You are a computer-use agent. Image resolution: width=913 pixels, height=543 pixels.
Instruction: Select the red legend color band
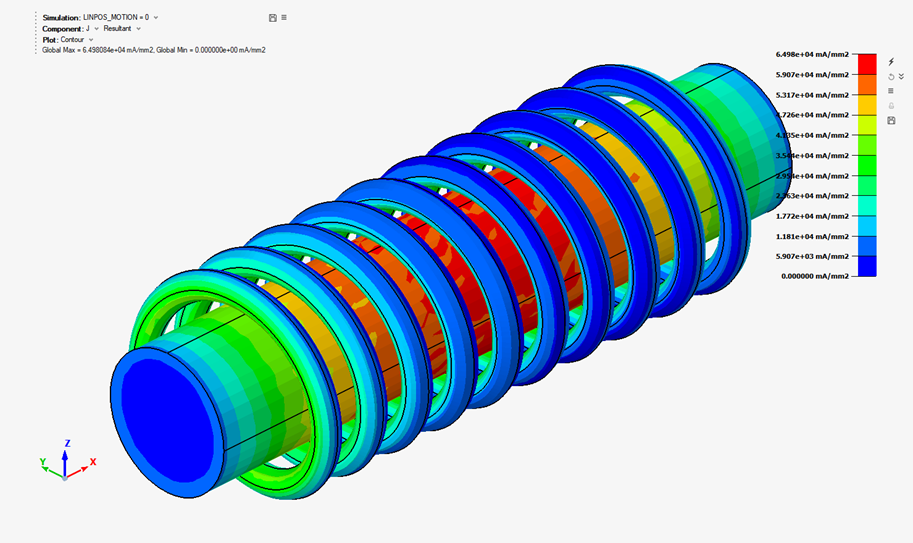(867, 64)
